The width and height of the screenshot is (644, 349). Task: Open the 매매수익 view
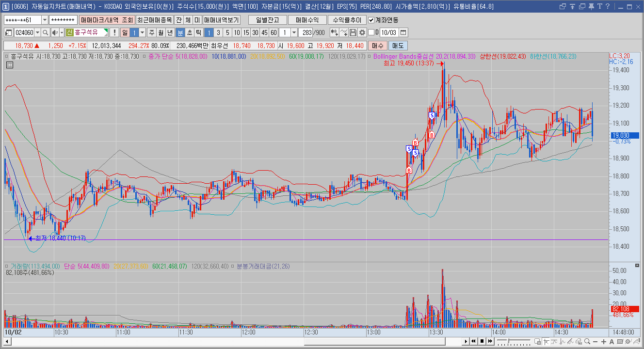tap(307, 20)
